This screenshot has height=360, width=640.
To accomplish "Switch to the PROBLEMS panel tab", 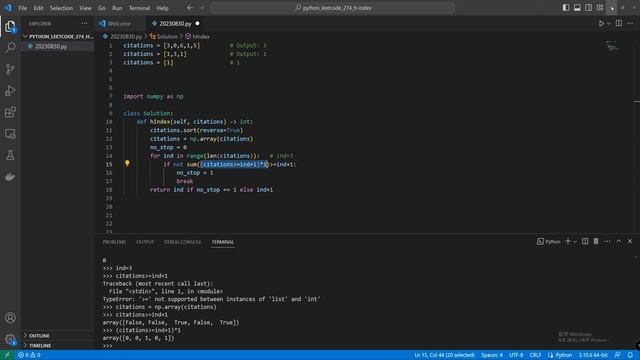I will click(x=114, y=242).
